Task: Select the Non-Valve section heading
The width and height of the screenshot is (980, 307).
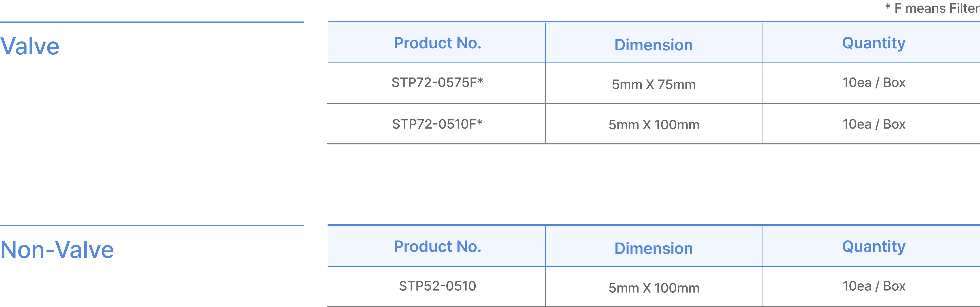Action: coord(57,250)
